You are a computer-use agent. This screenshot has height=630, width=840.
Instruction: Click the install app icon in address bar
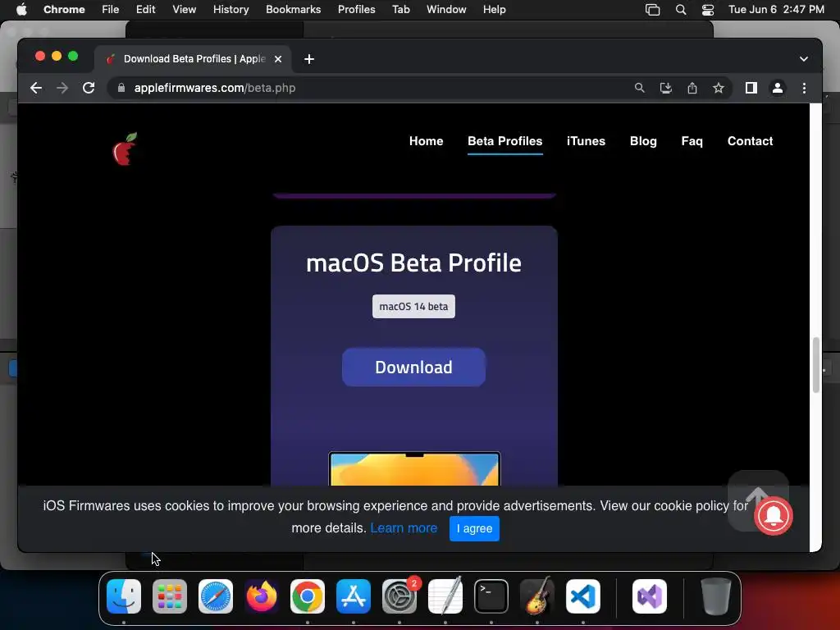pyautogui.click(x=666, y=88)
